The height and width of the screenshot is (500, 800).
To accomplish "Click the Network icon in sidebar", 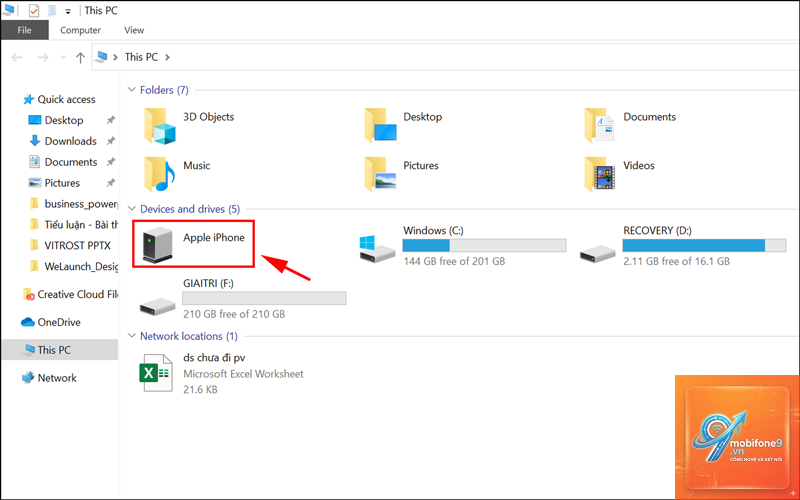I will click(x=28, y=378).
